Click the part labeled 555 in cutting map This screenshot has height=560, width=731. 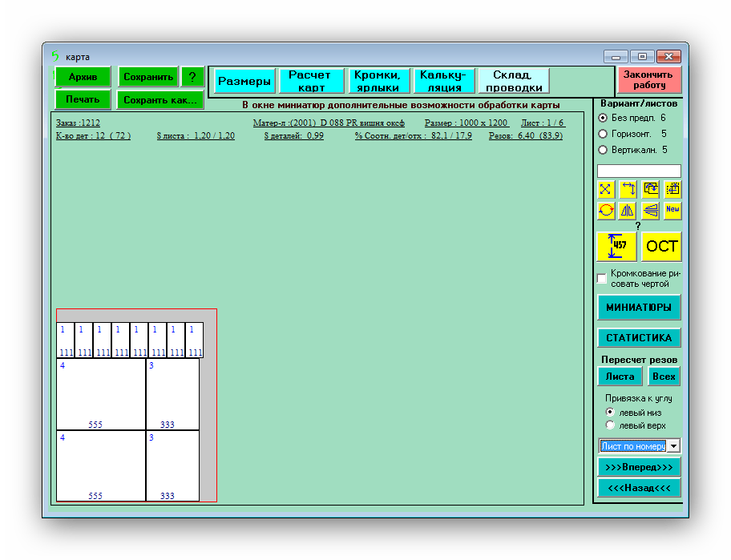point(101,394)
